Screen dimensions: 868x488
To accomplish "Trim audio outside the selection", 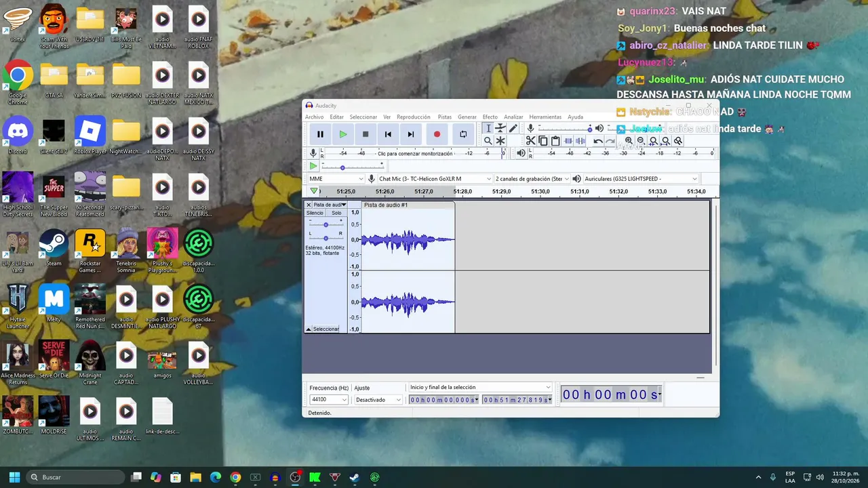I will pos(568,141).
